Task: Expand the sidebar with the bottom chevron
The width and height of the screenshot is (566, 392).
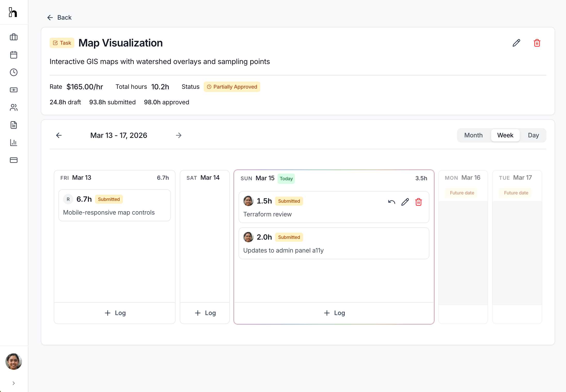Action: pyautogui.click(x=14, y=383)
